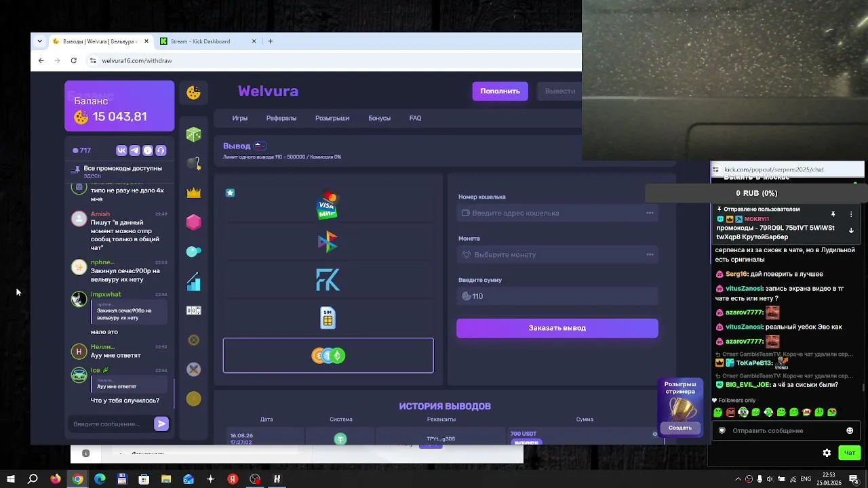The image size is (868, 488).
Task: Open the dice game in Welvura sidebar
Action: 194,134
